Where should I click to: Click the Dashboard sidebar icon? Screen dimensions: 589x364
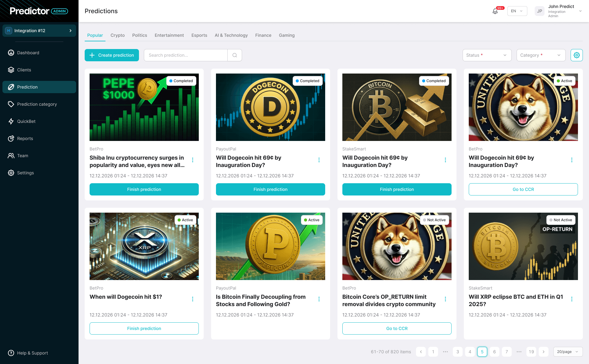pos(11,53)
